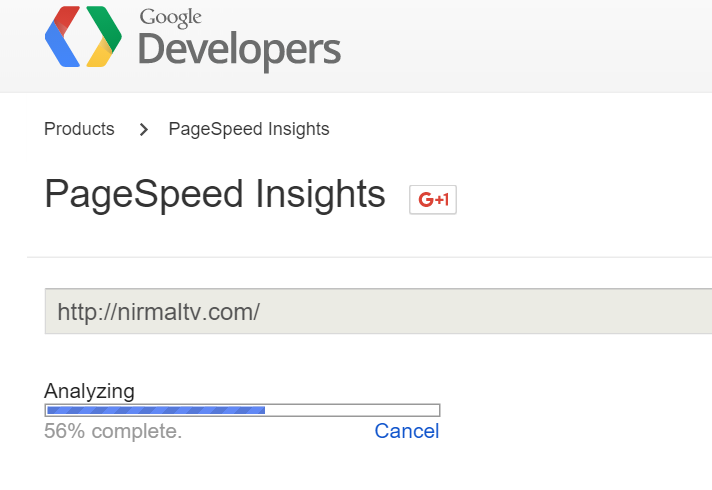Click the blue filled portion of progress bar
This screenshot has width=712, height=490.
point(156,410)
